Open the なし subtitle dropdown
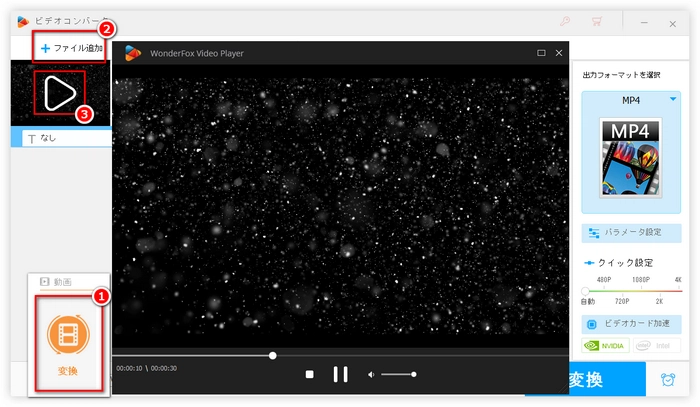700x407 pixels. [60, 138]
